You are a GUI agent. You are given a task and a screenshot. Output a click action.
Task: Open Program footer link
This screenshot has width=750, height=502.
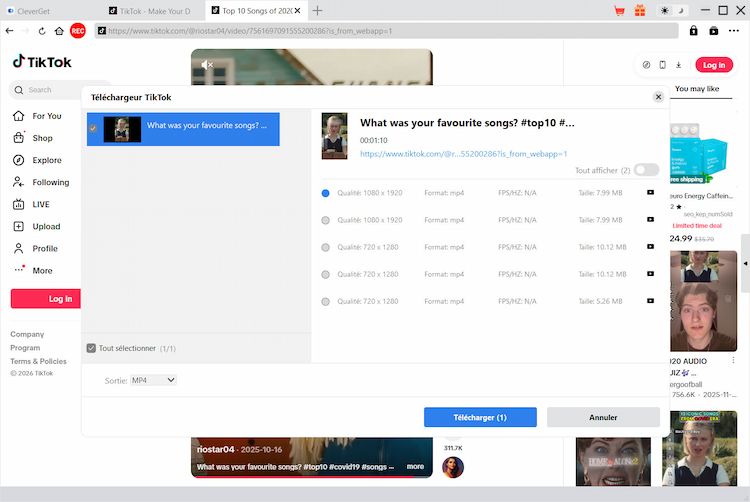pyautogui.click(x=25, y=348)
